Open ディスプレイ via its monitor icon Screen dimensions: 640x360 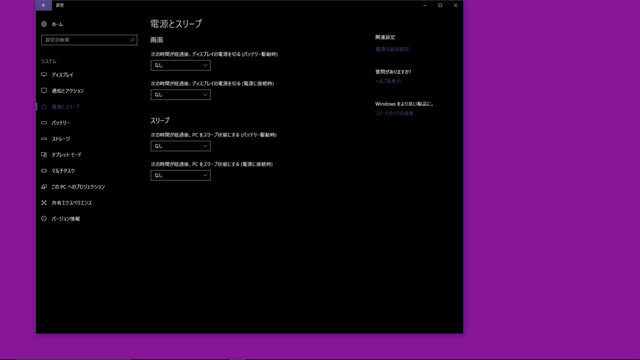pyautogui.click(x=44, y=75)
